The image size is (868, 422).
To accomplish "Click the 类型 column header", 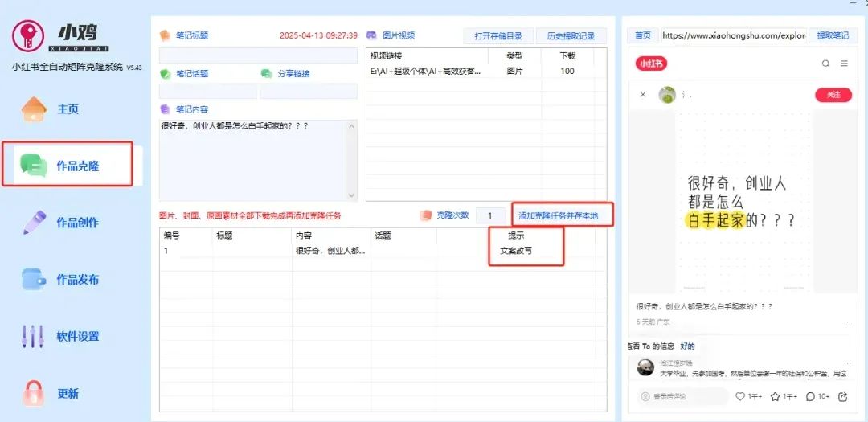I will (515, 56).
